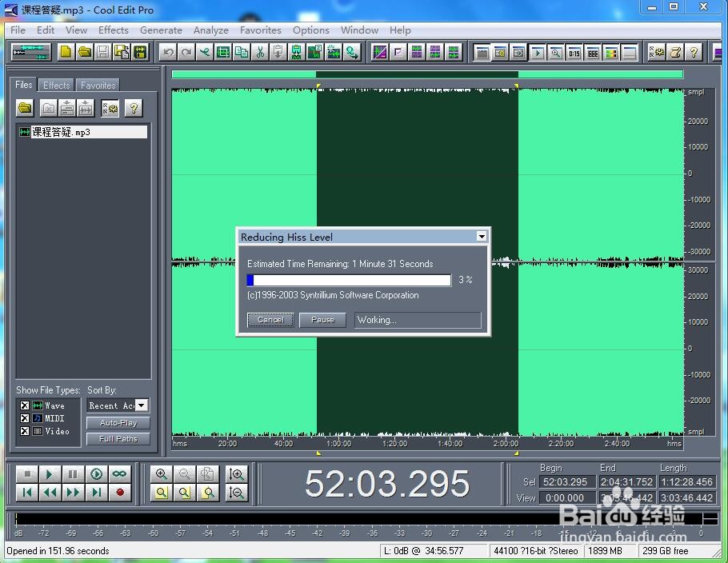Click the spectral view icon with rainbow colors
Viewport: 728px width, 563px height.
[x=611, y=53]
